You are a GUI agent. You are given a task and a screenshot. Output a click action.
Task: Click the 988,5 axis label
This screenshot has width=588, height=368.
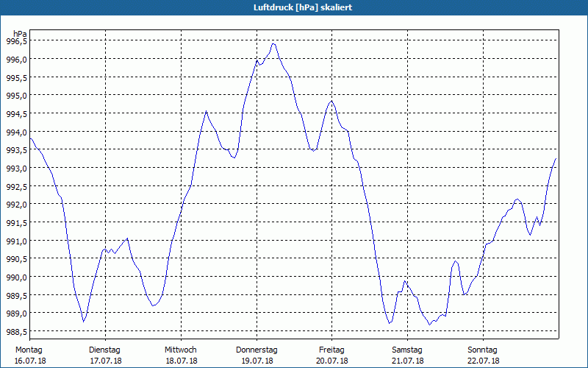click(x=16, y=332)
